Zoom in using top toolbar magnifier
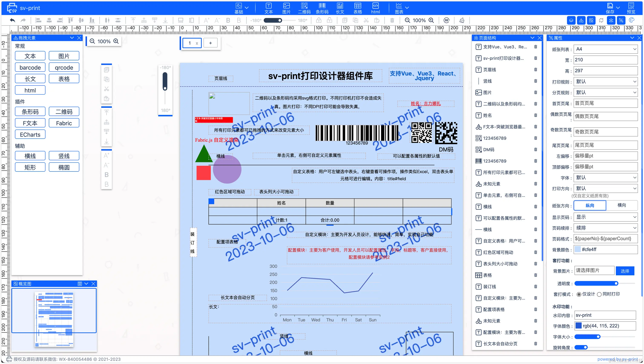644x364 pixels. click(431, 20)
